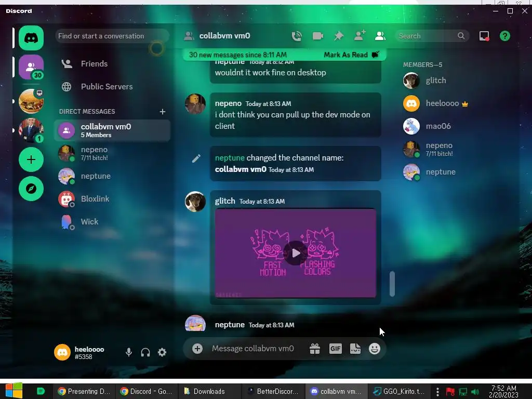Image resolution: width=532 pixels, height=399 pixels.
Task: Open the server with the man and flag avatar
Action: 31,130
